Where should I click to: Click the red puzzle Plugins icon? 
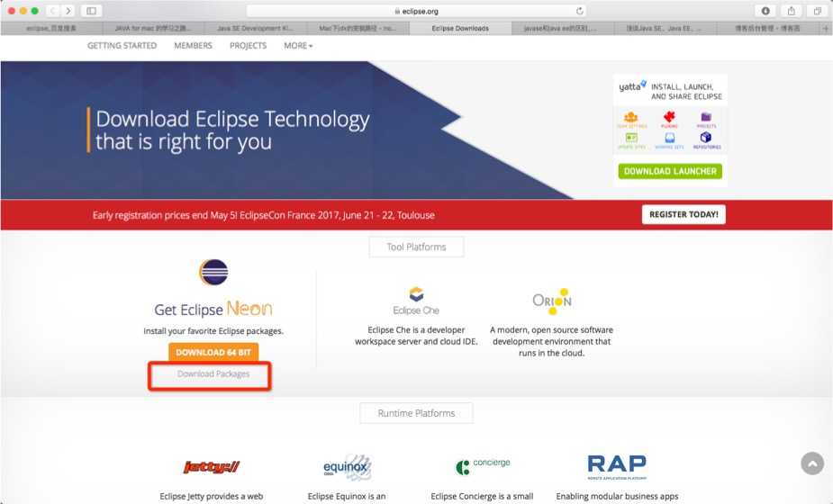pyautogui.click(x=669, y=119)
